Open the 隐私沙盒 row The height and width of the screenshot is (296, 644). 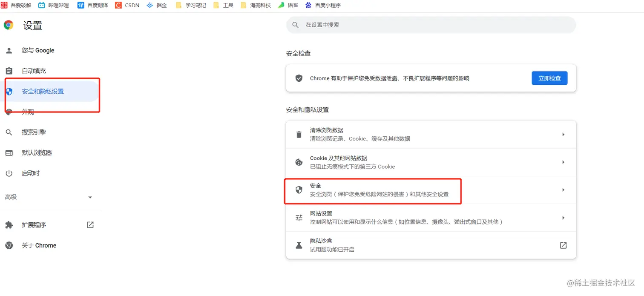click(431, 245)
